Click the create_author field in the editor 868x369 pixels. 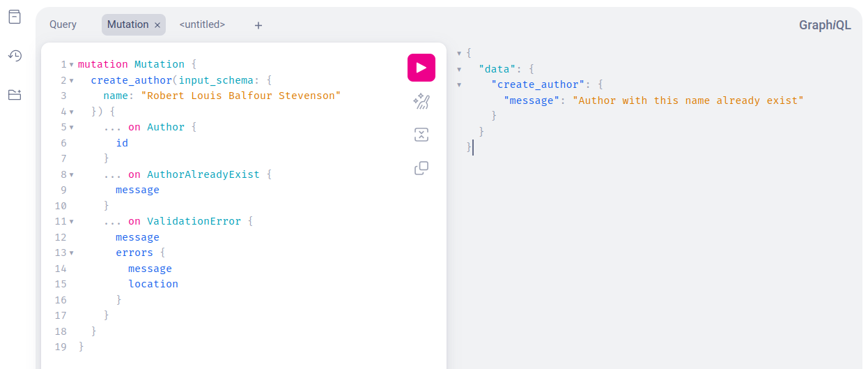coord(132,80)
